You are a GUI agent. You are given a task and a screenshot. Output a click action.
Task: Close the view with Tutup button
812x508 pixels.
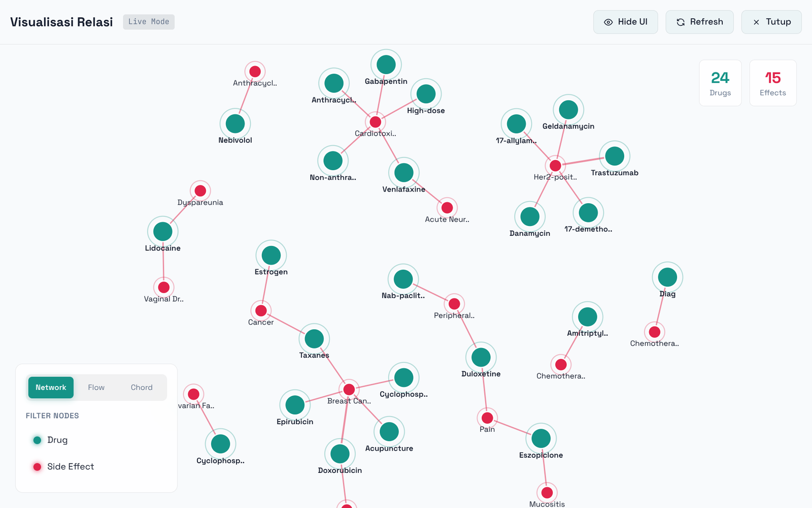coord(771,22)
